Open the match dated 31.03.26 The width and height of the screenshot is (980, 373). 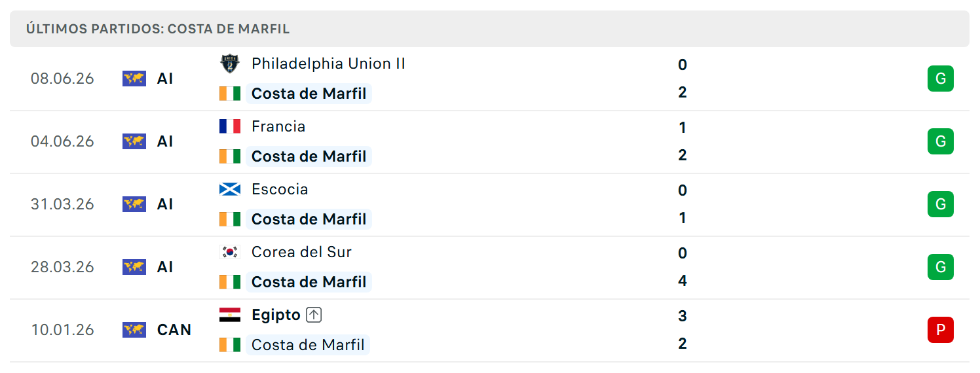(x=489, y=205)
